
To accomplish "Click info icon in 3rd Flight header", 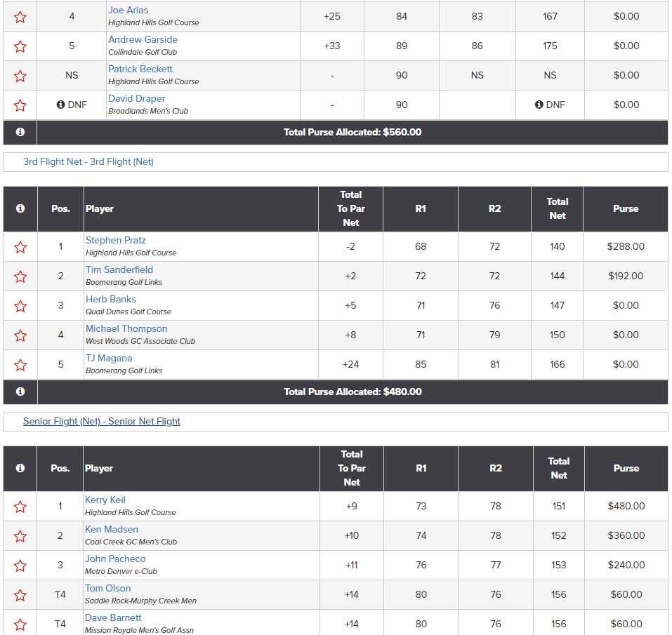I will coord(20,208).
